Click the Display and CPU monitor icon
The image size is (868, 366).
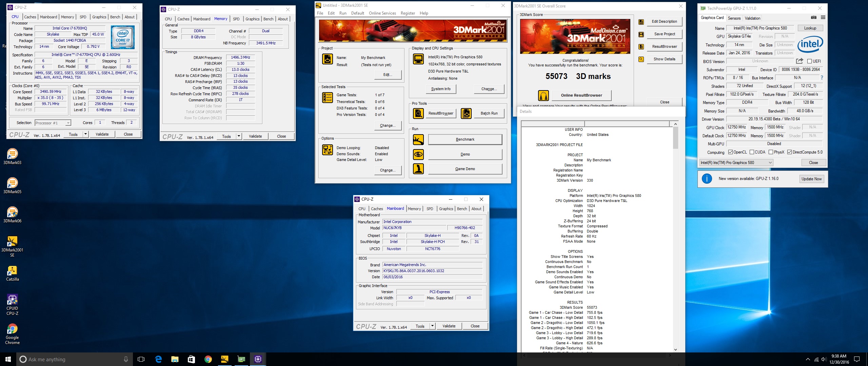point(418,59)
